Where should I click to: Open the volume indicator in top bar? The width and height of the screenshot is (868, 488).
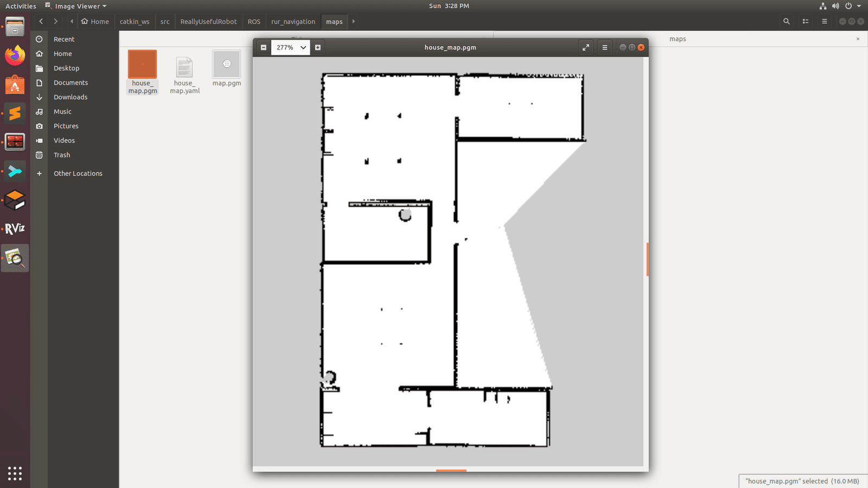pyautogui.click(x=835, y=6)
